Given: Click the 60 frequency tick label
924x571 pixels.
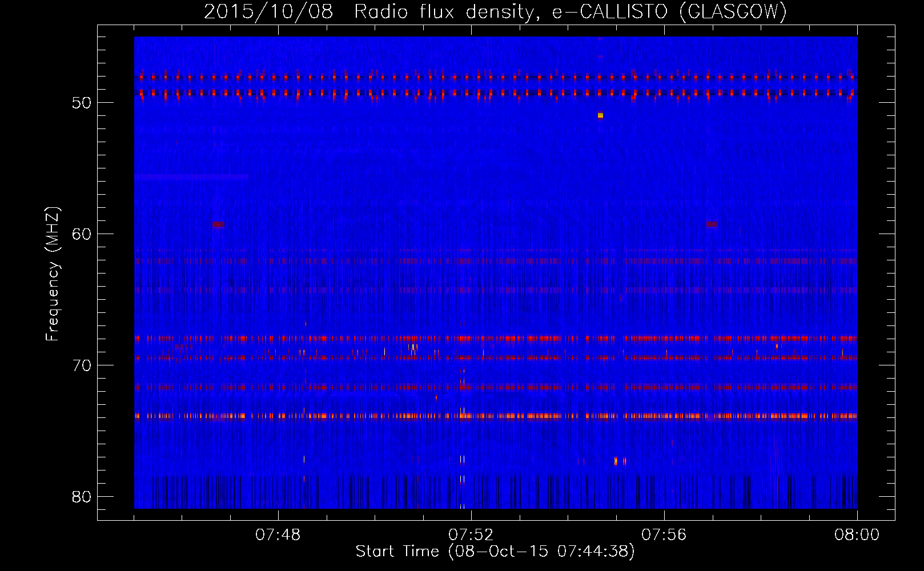Looking at the screenshot, I should [82, 234].
